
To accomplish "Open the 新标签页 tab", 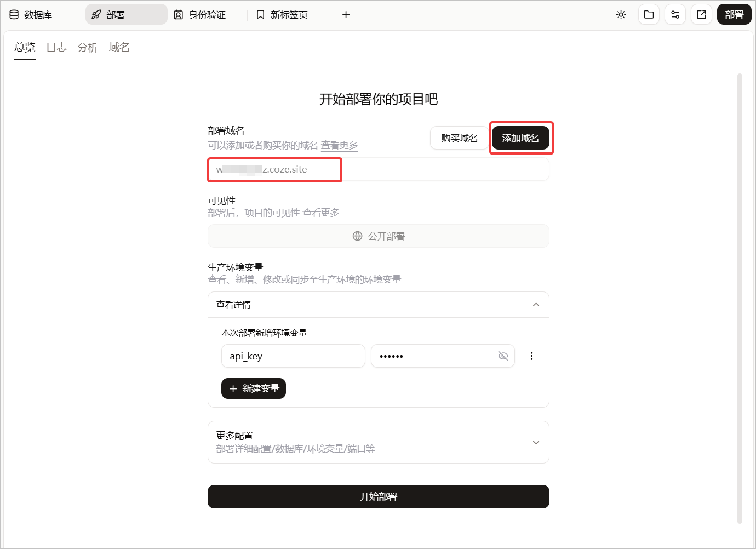I will [x=283, y=15].
